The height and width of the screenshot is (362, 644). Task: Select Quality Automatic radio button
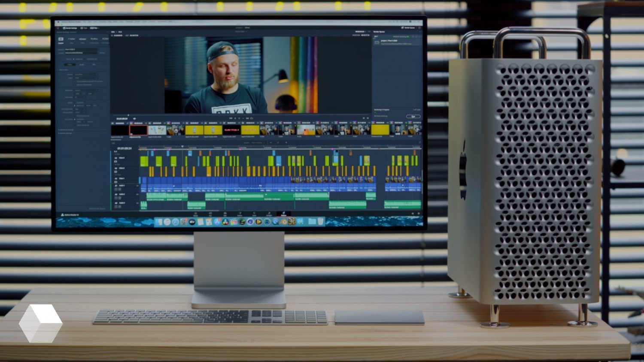point(75,103)
